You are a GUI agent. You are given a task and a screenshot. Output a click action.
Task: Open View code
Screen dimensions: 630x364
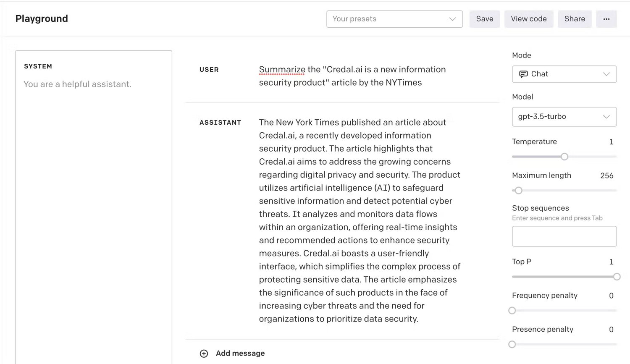528,19
